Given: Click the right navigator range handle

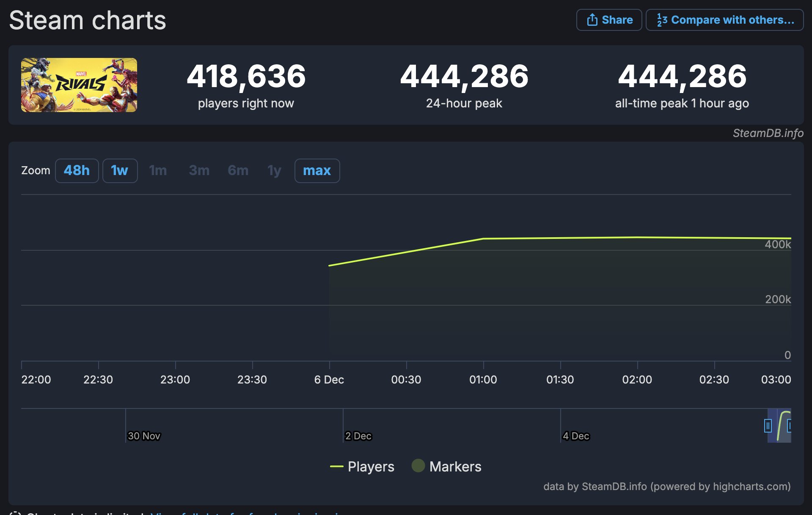Looking at the screenshot, I should [x=789, y=425].
